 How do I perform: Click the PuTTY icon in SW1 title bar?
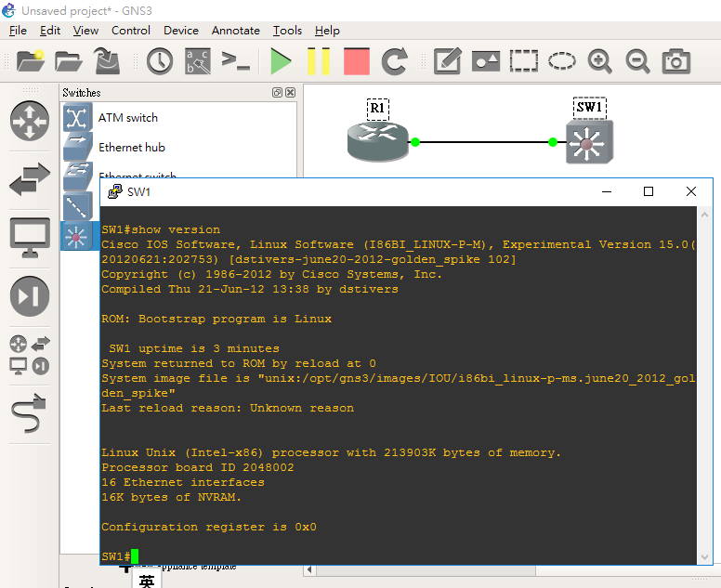tap(114, 191)
